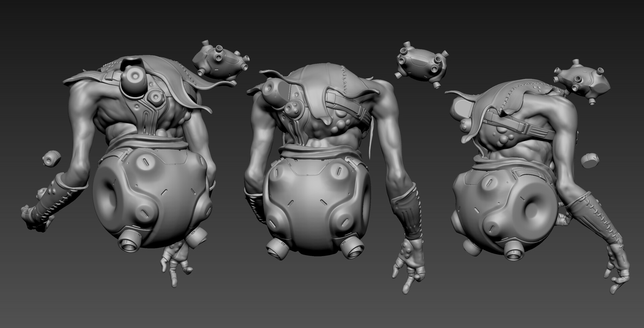
Task: Pick the floating device above right model's shoulder
Action: coord(581,82)
